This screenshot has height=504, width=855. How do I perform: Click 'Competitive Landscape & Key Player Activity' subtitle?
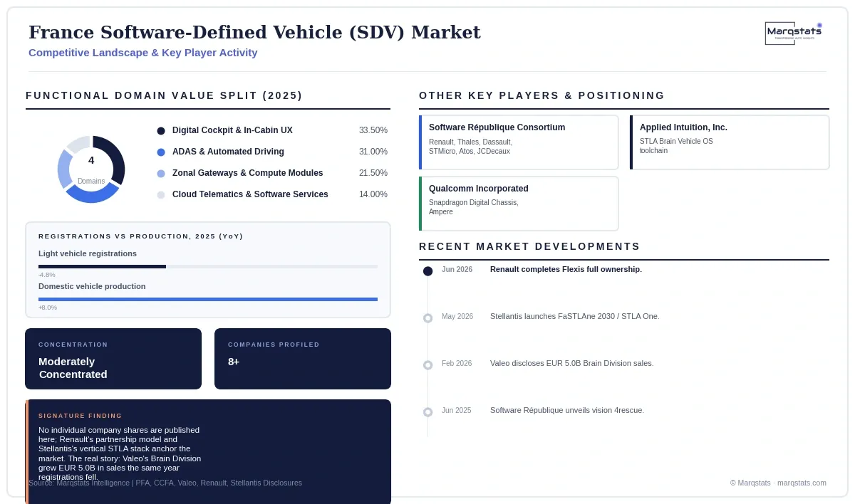click(x=143, y=53)
